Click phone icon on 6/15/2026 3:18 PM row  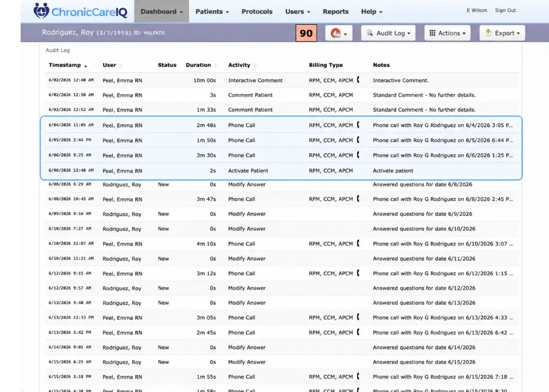tap(358, 376)
